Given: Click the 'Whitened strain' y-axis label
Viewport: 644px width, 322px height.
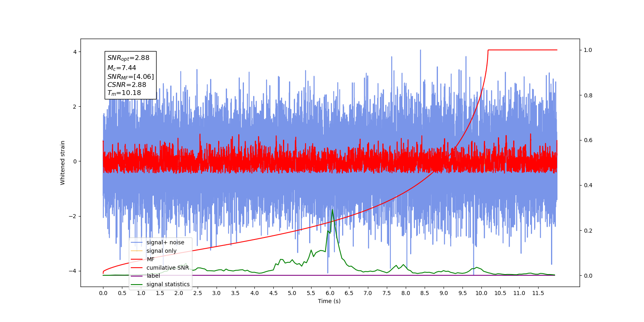Looking at the screenshot, I should 62,163.
